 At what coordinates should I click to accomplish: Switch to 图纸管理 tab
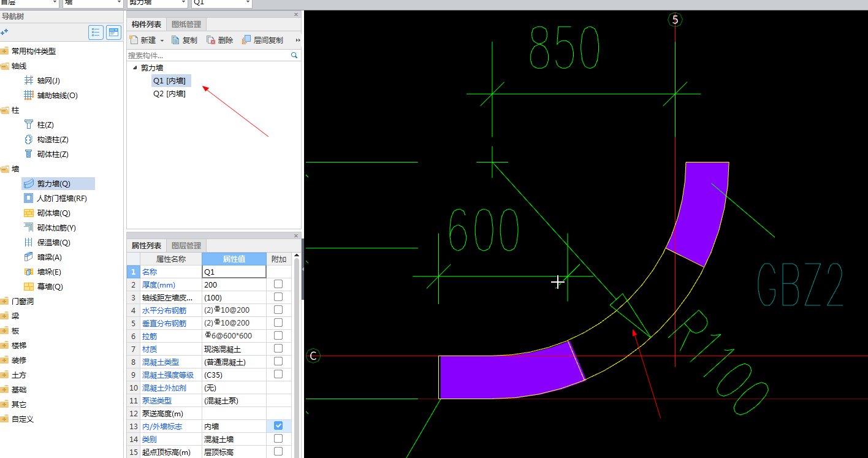point(186,25)
